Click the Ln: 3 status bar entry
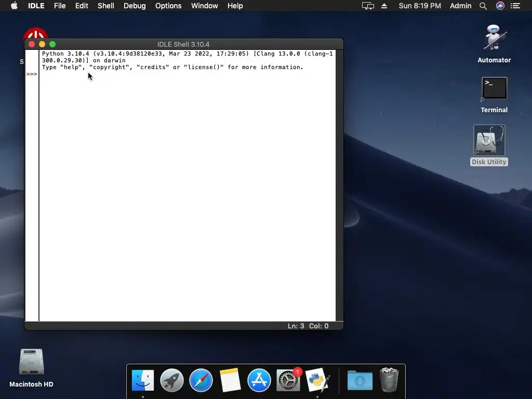This screenshot has width=532, height=399. click(296, 326)
